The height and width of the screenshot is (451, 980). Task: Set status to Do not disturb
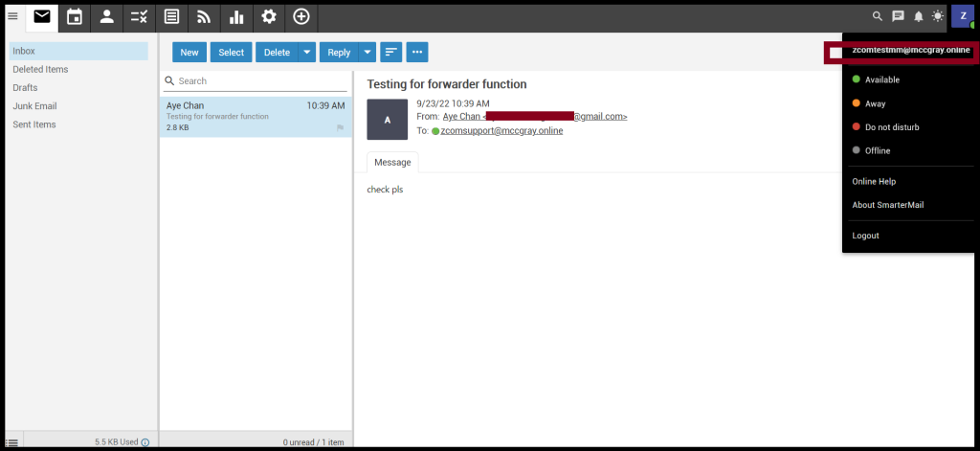click(x=885, y=127)
